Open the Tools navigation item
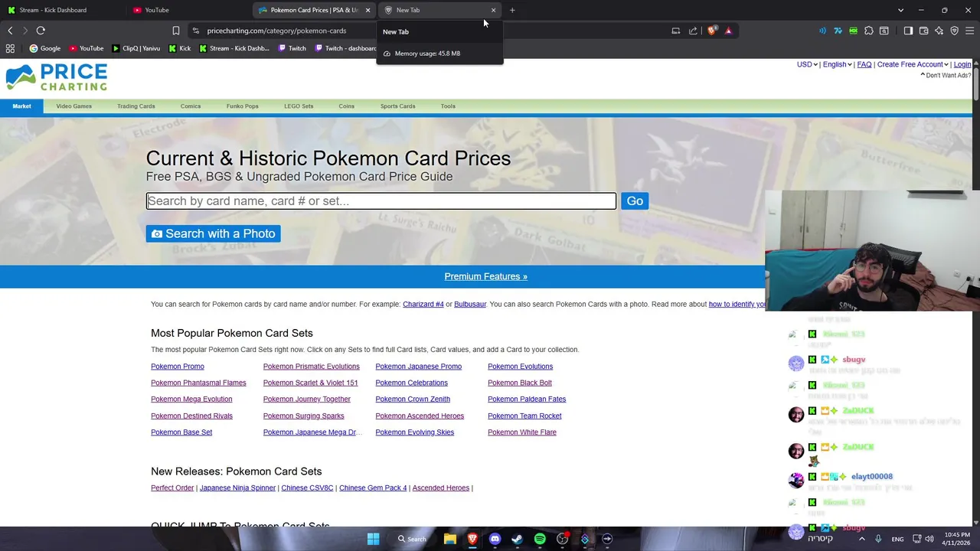This screenshot has height=551, width=980. pyautogui.click(x=448, y=106)
